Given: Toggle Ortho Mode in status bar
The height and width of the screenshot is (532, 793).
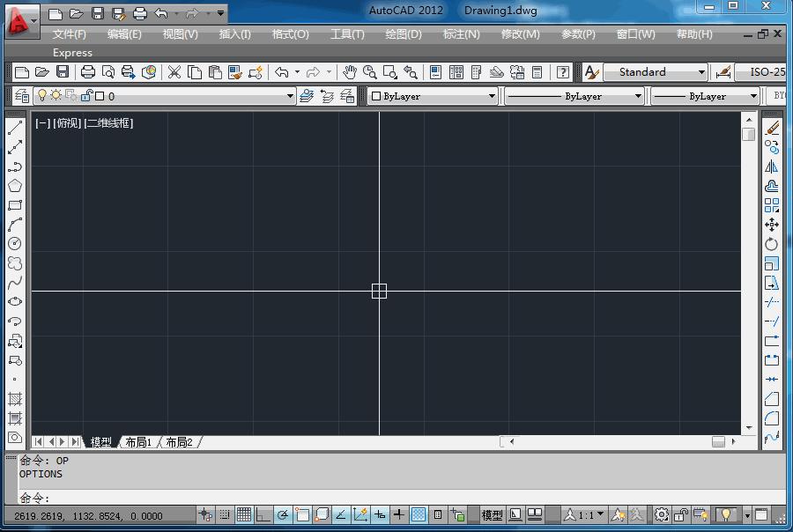Looking at the screenshot, I should (263, 514).
